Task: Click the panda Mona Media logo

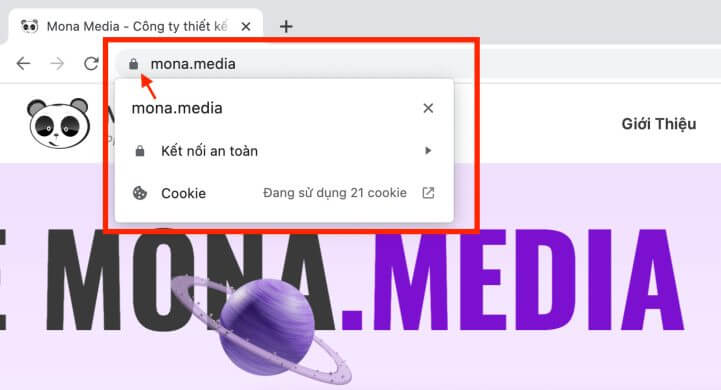Action: (58, 123)
